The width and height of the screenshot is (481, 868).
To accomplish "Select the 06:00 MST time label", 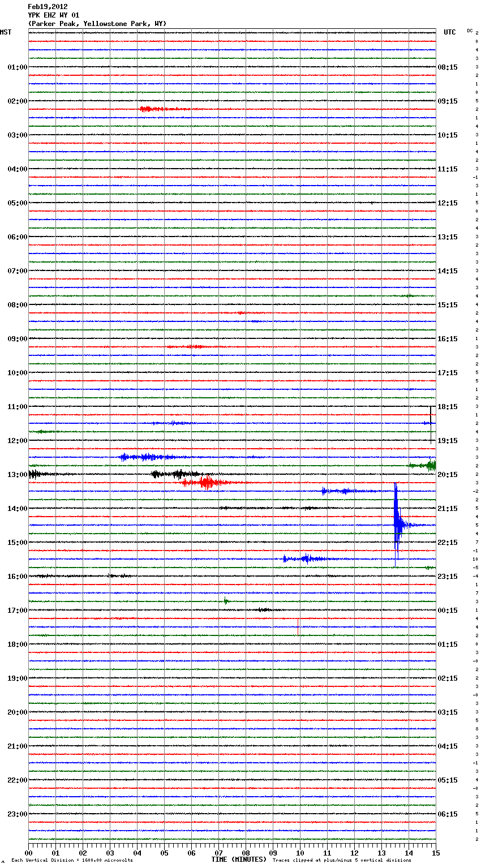I will [x=18, y=237].
